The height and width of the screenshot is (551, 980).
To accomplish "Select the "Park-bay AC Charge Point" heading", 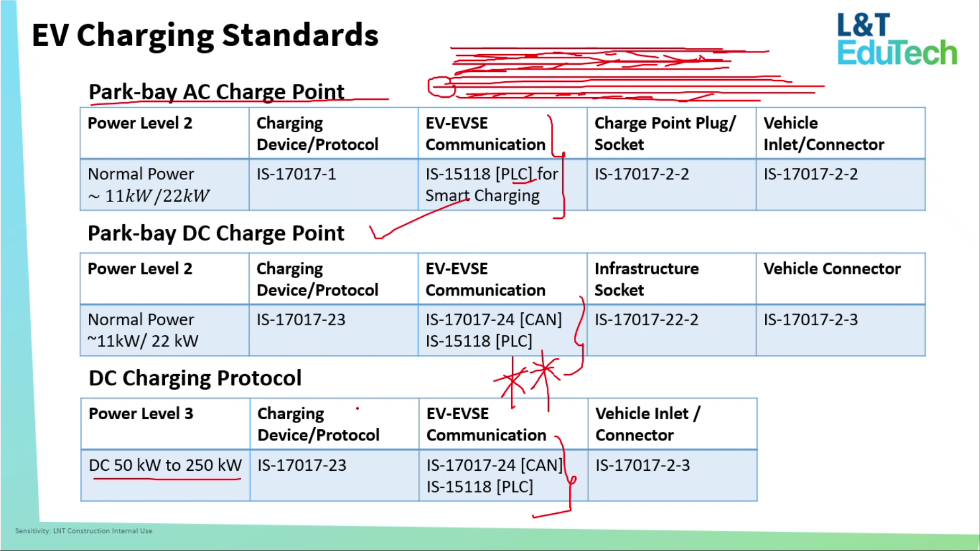I will click(216, 92).
